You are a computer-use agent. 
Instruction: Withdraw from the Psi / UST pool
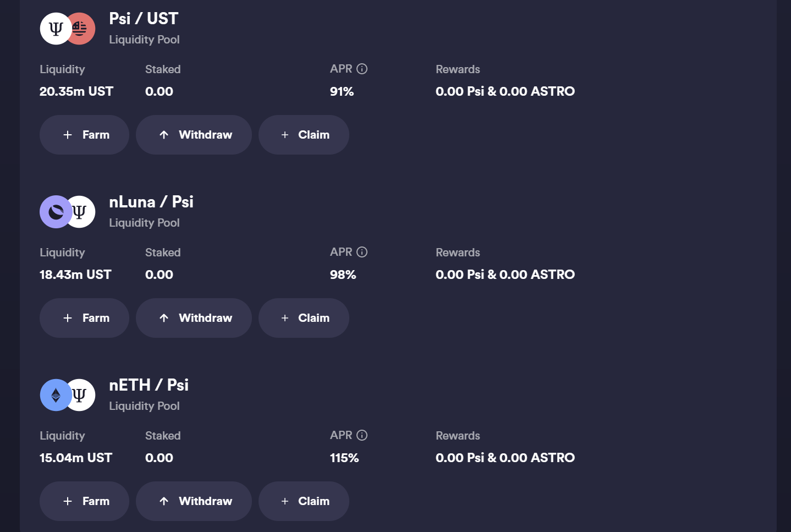point(194,135)
